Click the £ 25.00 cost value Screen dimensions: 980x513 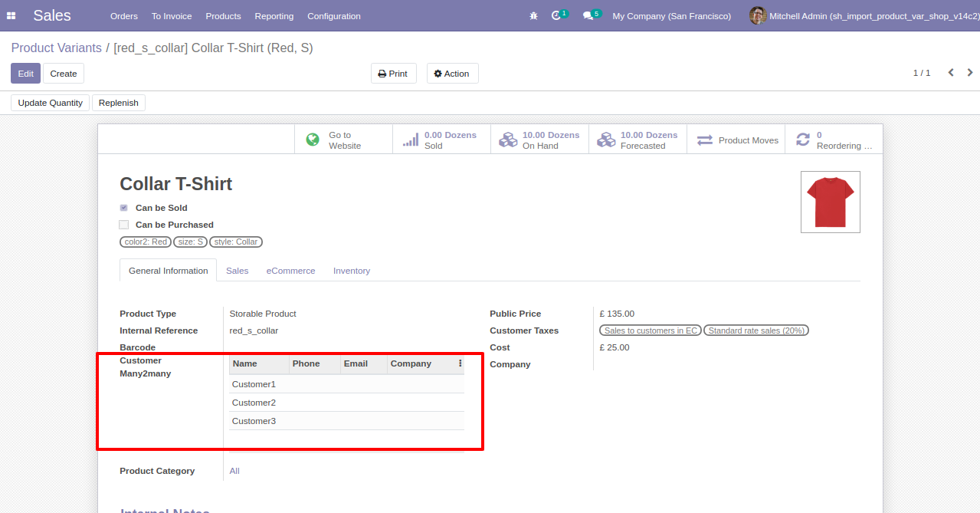pyautogui.click(x=615, y=347)
